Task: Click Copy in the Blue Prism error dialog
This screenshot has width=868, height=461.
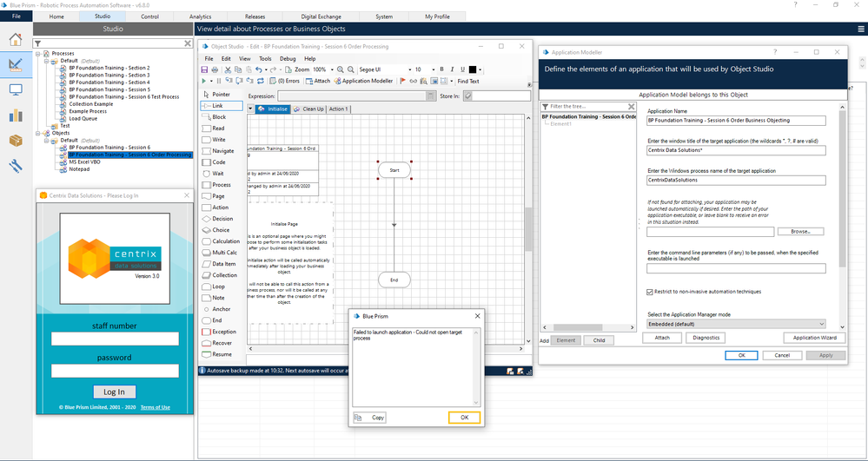Action: 370,418
